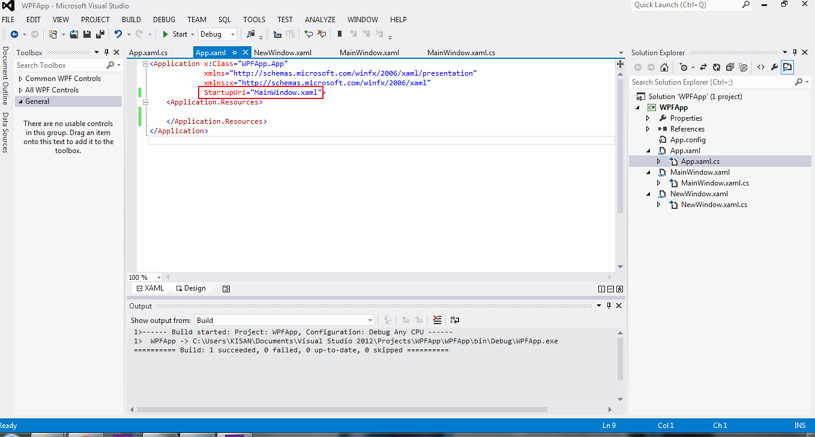
Task: Click the Navigate Backward toolbar icon
Action: click(x=15, y=34)
